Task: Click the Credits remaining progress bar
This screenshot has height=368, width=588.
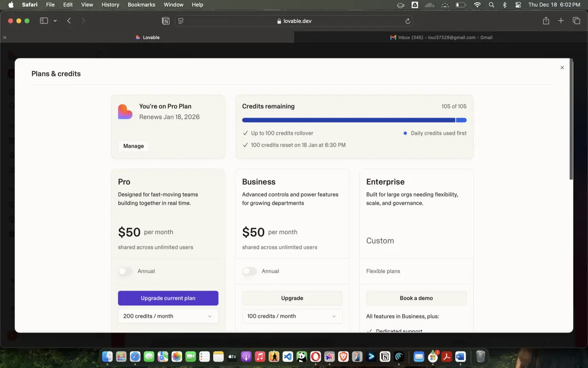Action: 354,120
